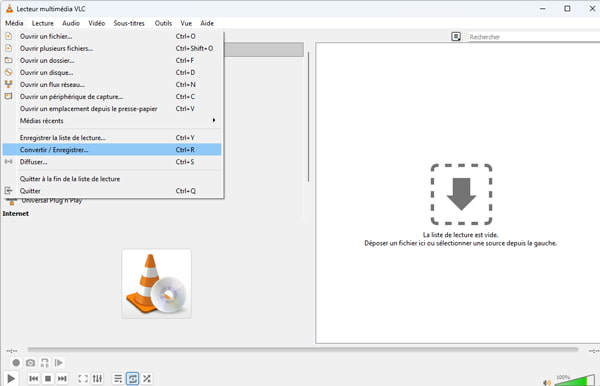The height and width of the screenshot is (386, 600).
Task: Select Universal Plug'n'Play sidebar item
Action: click(x=52, y=201)
